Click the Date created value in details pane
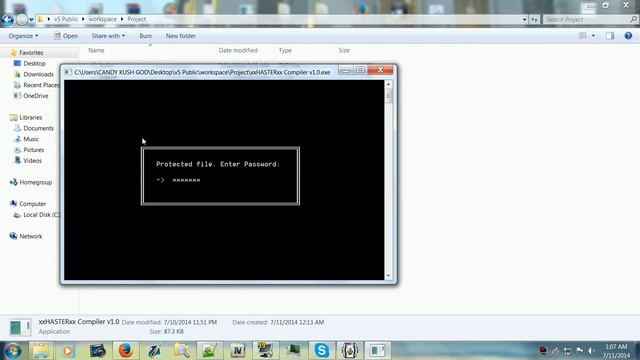The height and width of the screenshot is (360, 640). click(x=297, y=322)
